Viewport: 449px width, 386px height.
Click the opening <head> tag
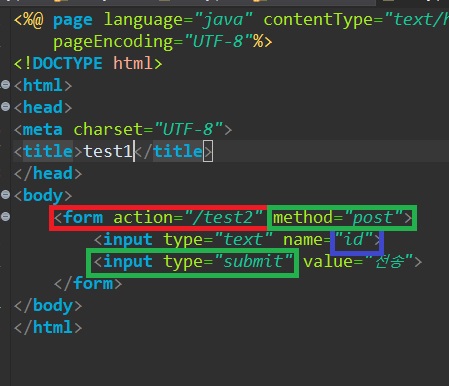point(43,107)
